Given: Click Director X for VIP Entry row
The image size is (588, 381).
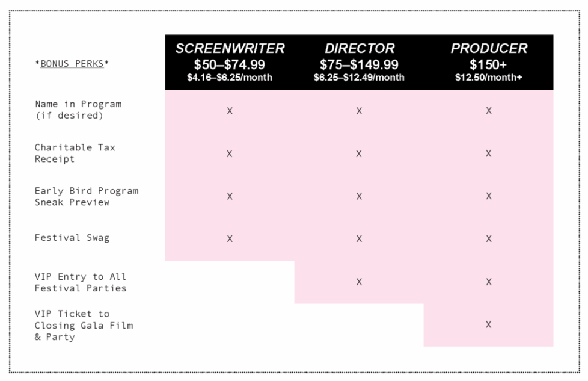Looking at the screenshot, I should (359, 282).
